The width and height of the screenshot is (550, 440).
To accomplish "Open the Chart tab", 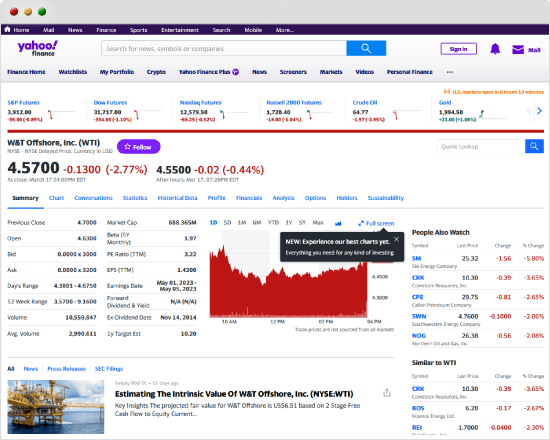I will [x=56, y=198].
